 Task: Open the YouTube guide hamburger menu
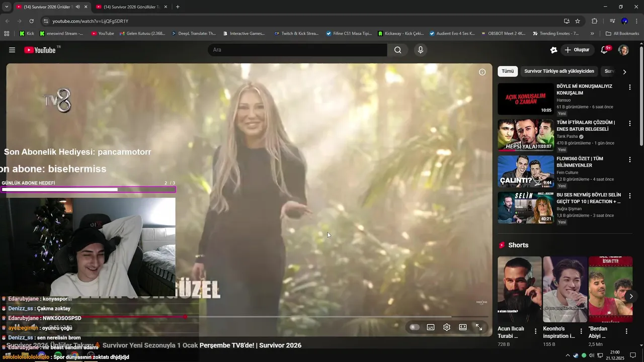pyautogui.click(x=12, y=50)
